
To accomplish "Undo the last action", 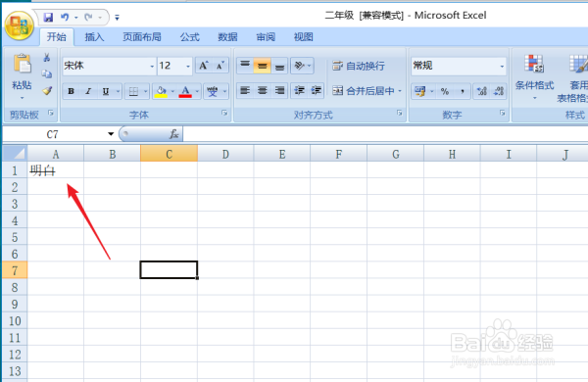I will point(65,18).
